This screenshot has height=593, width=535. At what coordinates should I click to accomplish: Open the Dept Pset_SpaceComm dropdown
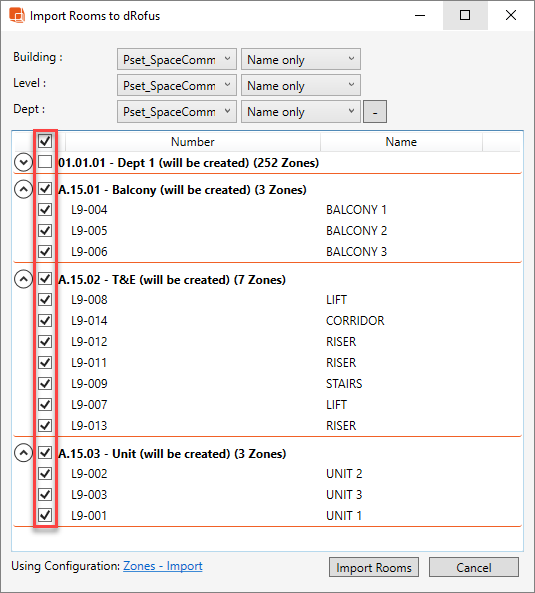177,111
